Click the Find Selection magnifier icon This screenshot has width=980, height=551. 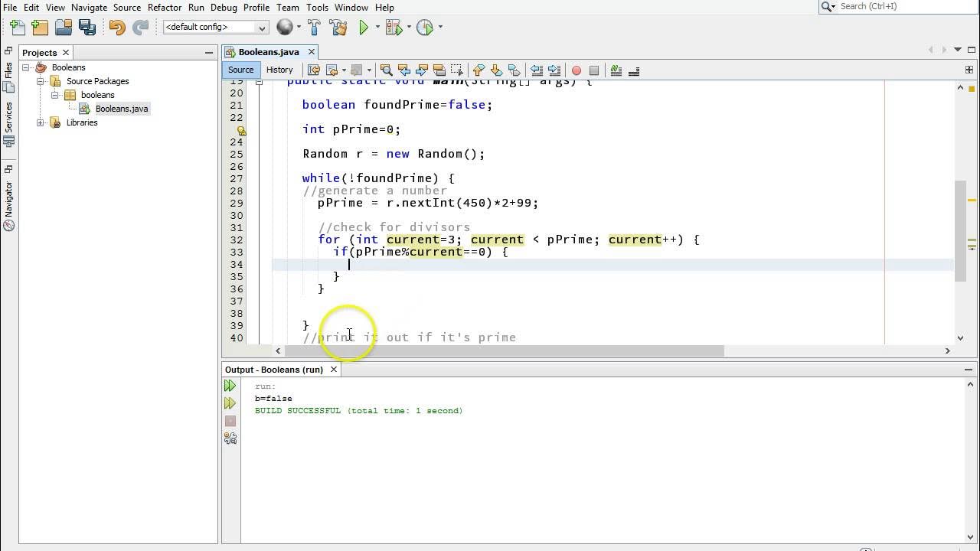click(x=386, y=70)
